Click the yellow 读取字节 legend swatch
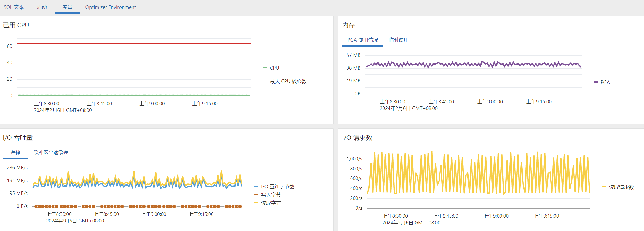 256,203
